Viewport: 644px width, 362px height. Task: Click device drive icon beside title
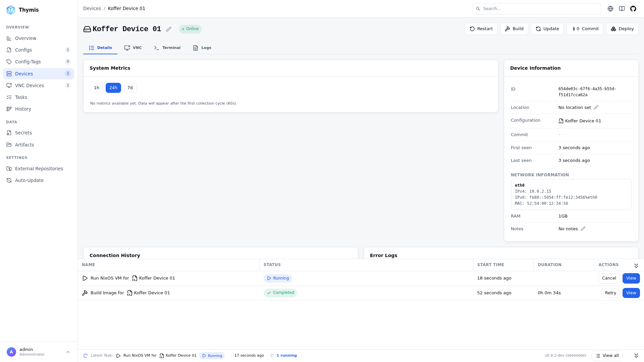[x=87, y=29]
